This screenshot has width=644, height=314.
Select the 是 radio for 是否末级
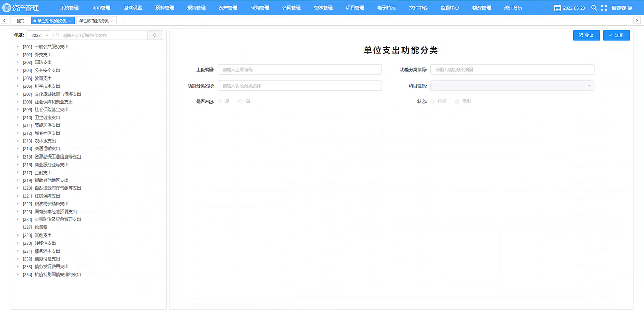[x=220, y=101]
